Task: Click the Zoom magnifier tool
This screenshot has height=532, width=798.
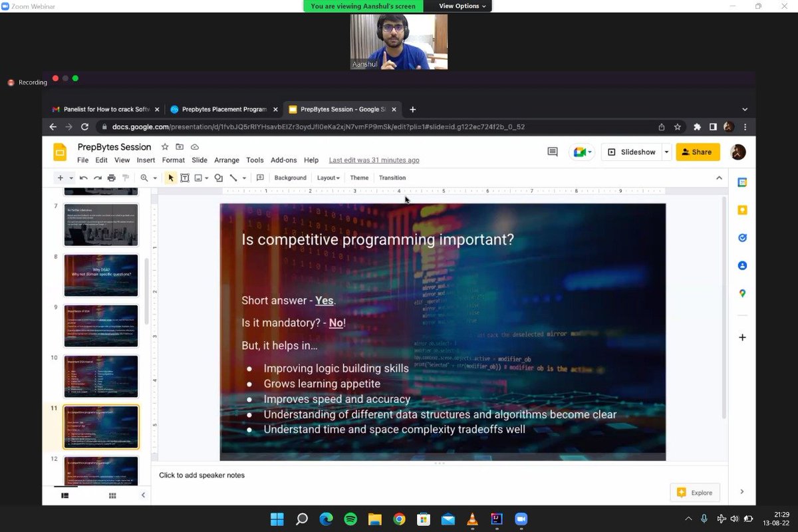Action: pos(144,178)
